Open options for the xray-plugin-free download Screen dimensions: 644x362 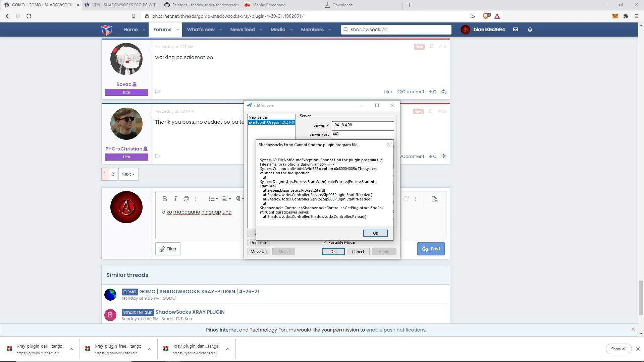pos(150,349)
